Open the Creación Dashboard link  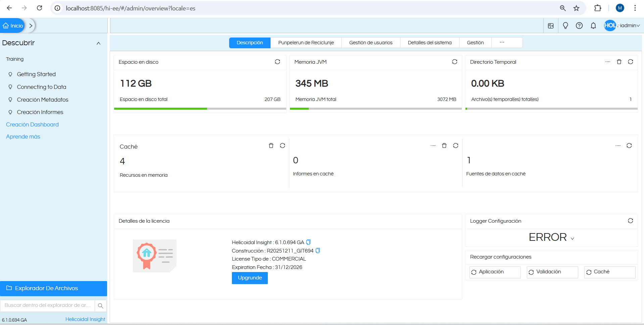point(32,124)
